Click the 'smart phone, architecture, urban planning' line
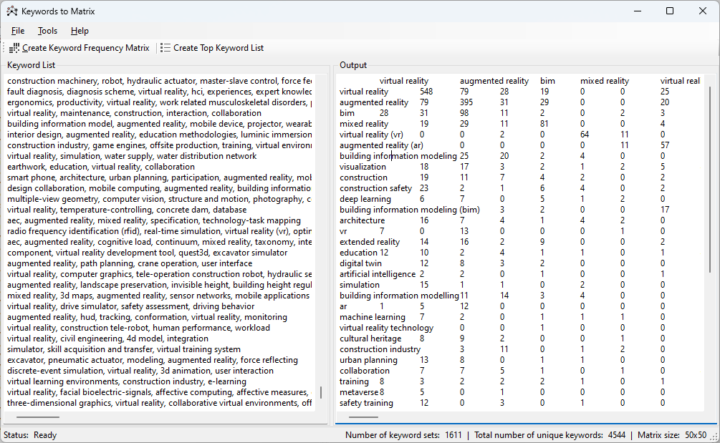720x443 pixels. tap(159, 177)
